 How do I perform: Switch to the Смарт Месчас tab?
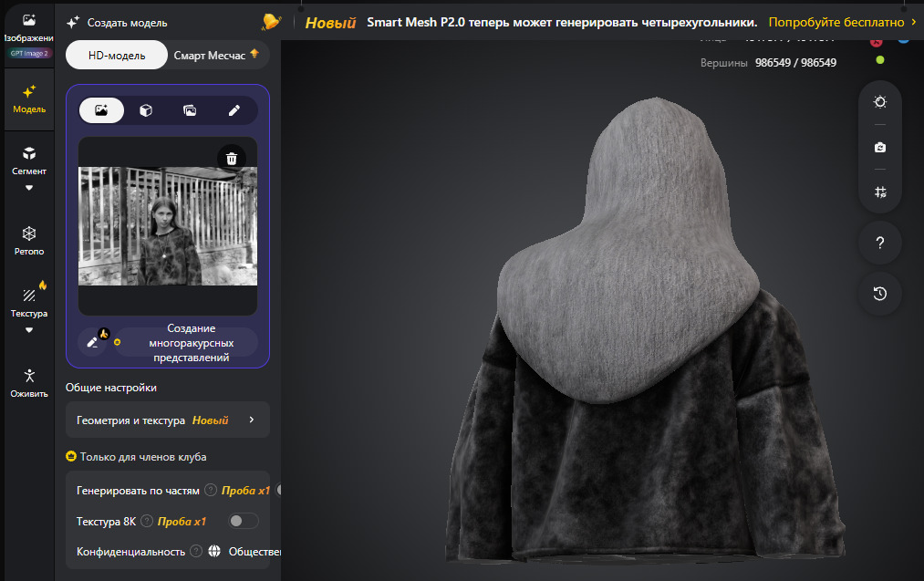tap(215, 55)
